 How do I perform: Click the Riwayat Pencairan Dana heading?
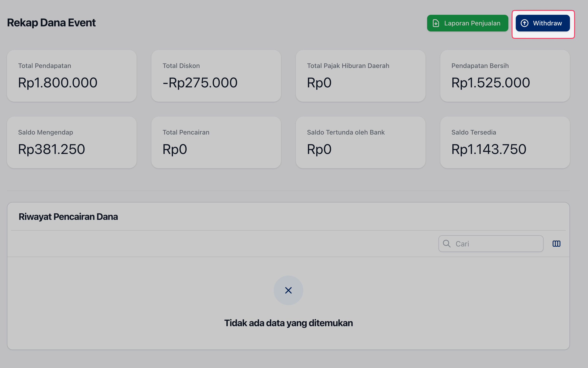coord(68,217)
